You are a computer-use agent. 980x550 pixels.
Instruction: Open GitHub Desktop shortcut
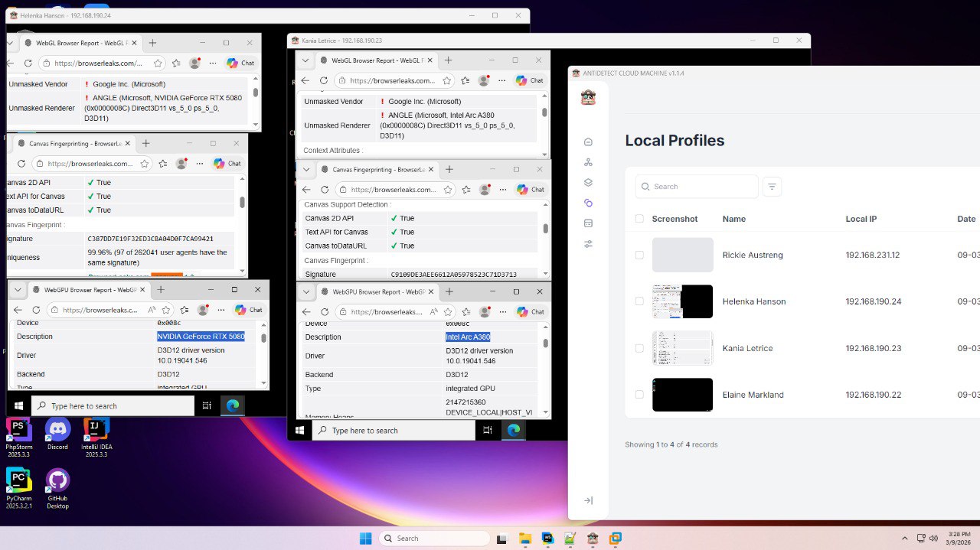(57, 490)
